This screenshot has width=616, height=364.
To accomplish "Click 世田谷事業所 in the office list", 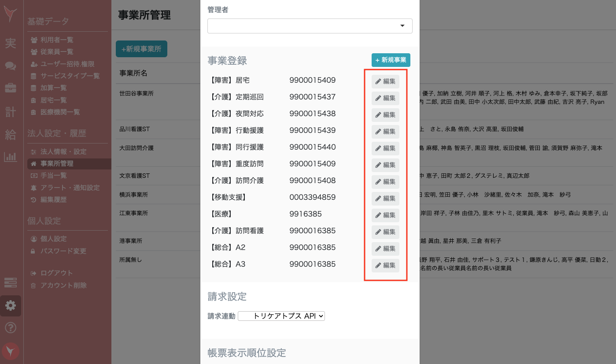I will pyautogui.click(x=136, y=94).
